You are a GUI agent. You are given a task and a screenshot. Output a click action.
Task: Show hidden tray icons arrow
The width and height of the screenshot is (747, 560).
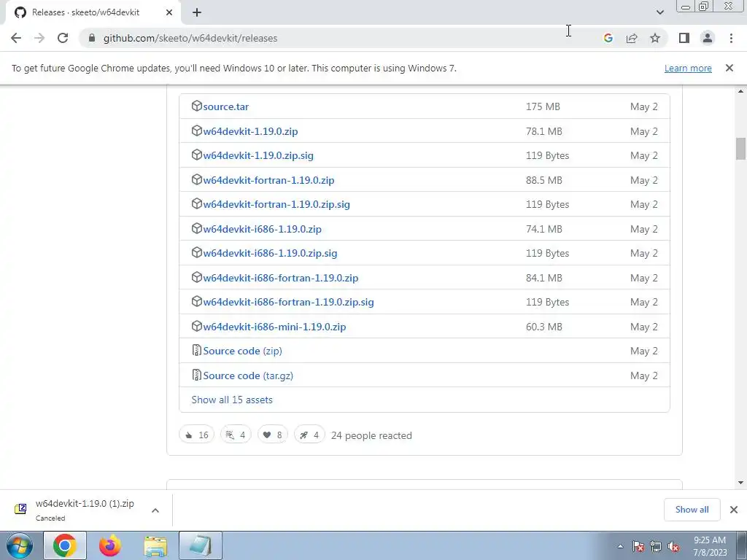click(x=620, y=547)
